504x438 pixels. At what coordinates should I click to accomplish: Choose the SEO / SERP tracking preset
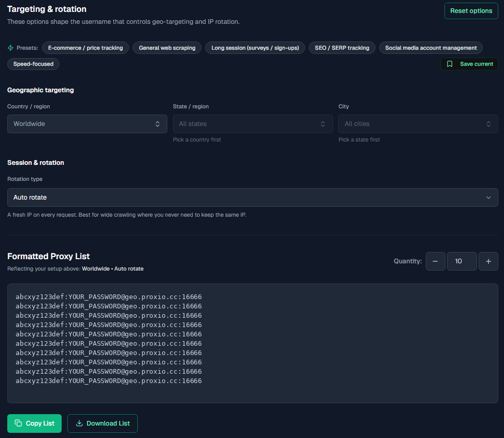click(342, 48)
